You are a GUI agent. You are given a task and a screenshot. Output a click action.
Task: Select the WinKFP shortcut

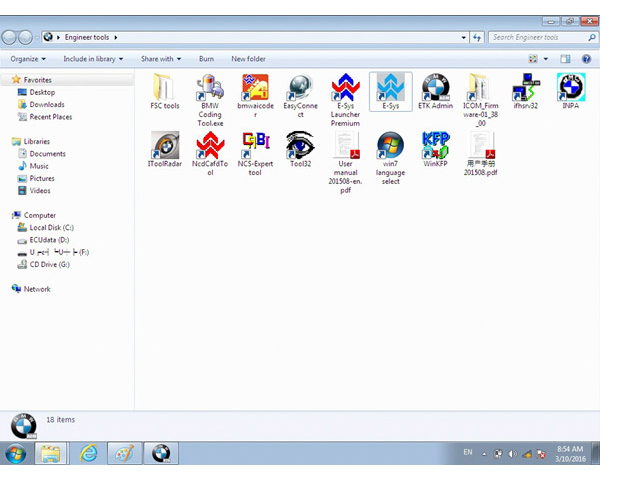pos(435,150)
